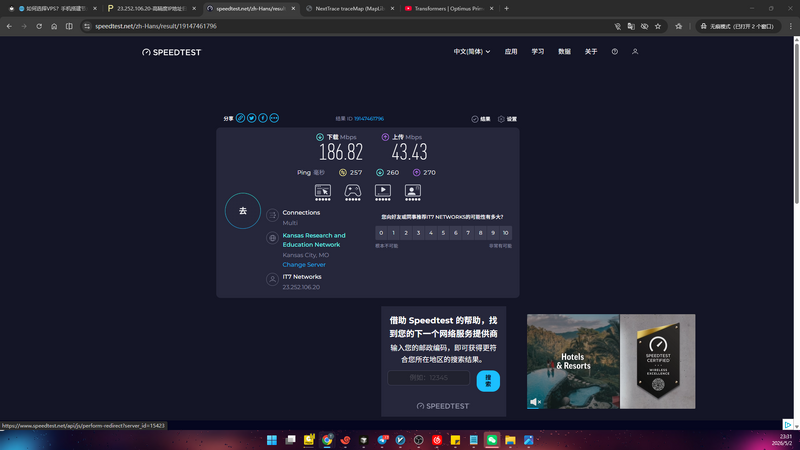Select the gaming controller rating icon
Viewport: 800px width, 450px height.
point(353,192)
